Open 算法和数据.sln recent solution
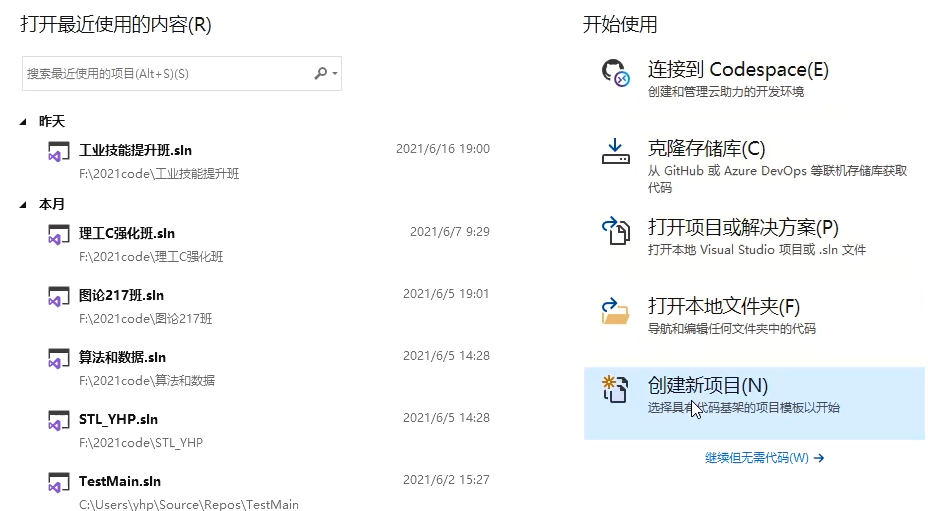 (x=122, y=357)
